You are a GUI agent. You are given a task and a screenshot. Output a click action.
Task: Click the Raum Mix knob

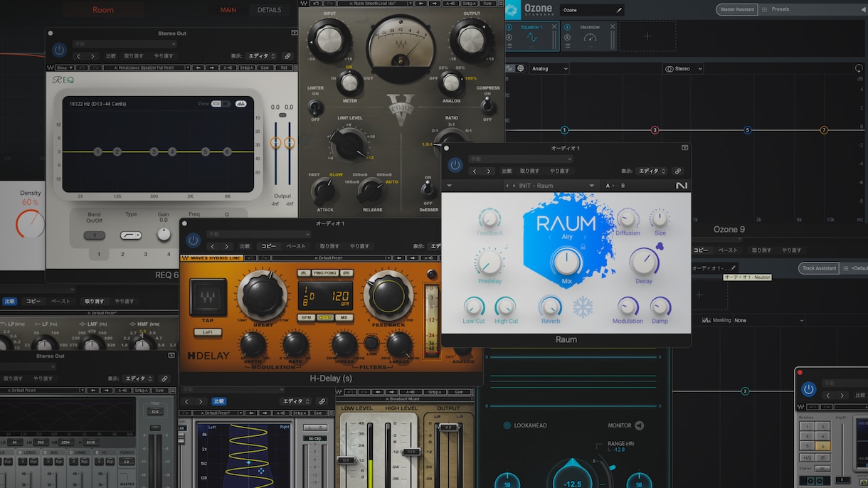pos(567,262)
